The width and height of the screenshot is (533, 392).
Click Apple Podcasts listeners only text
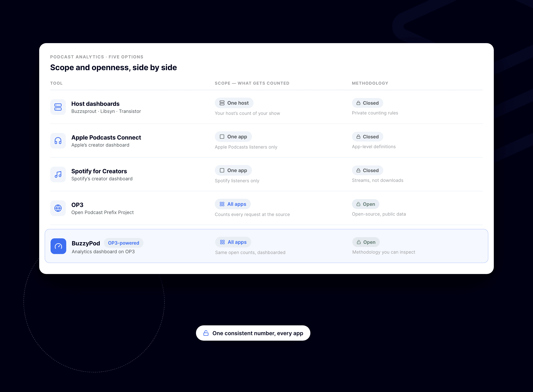point(246,147)
